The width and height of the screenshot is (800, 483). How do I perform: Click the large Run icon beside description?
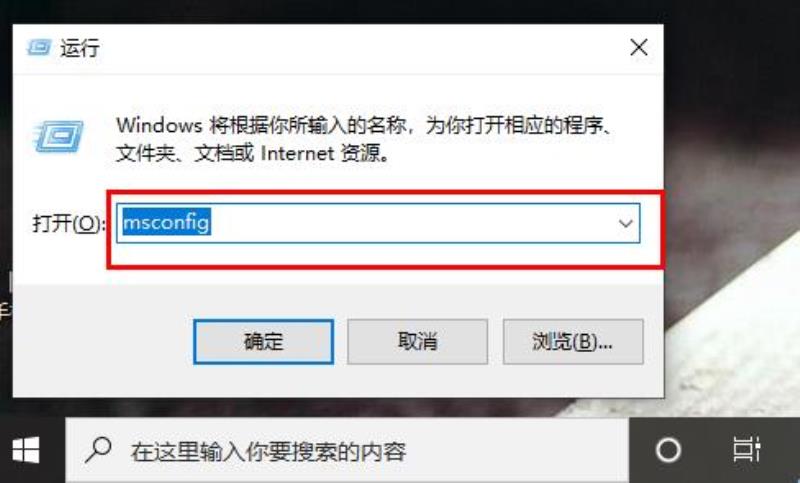(x=58, y=136)
